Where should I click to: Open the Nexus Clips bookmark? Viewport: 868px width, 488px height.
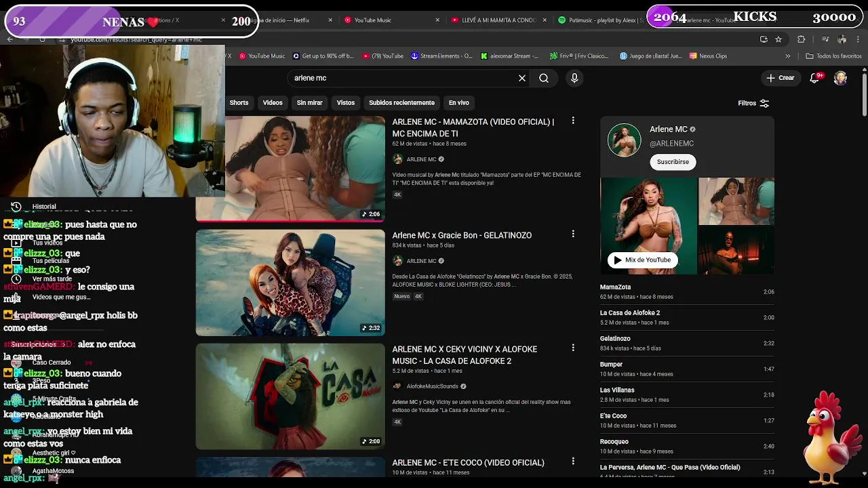(x=708, y=56)
